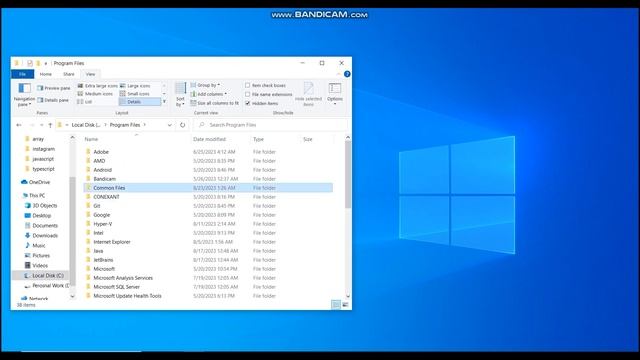
Task: Open the Sort by dropdown
Action: pyautogui.click(x=180, y=94)
